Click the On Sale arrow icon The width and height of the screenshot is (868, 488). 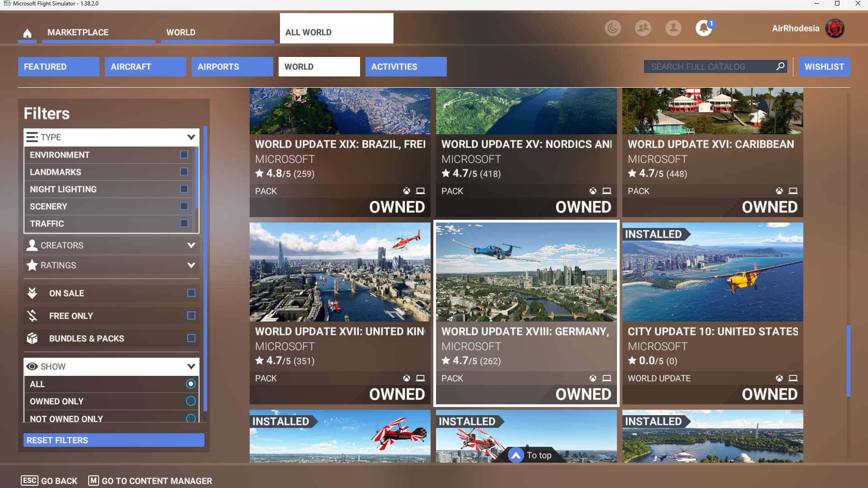click(x=32, y=293)
